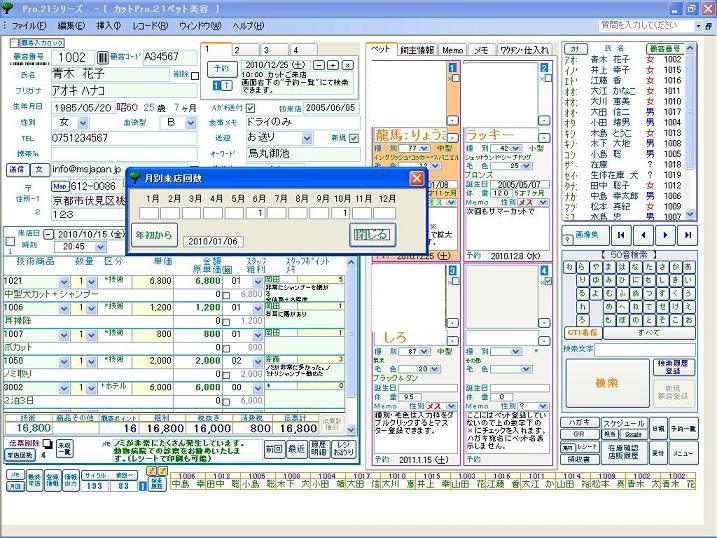Click pet slot number 1 badge

coord(452,68)
